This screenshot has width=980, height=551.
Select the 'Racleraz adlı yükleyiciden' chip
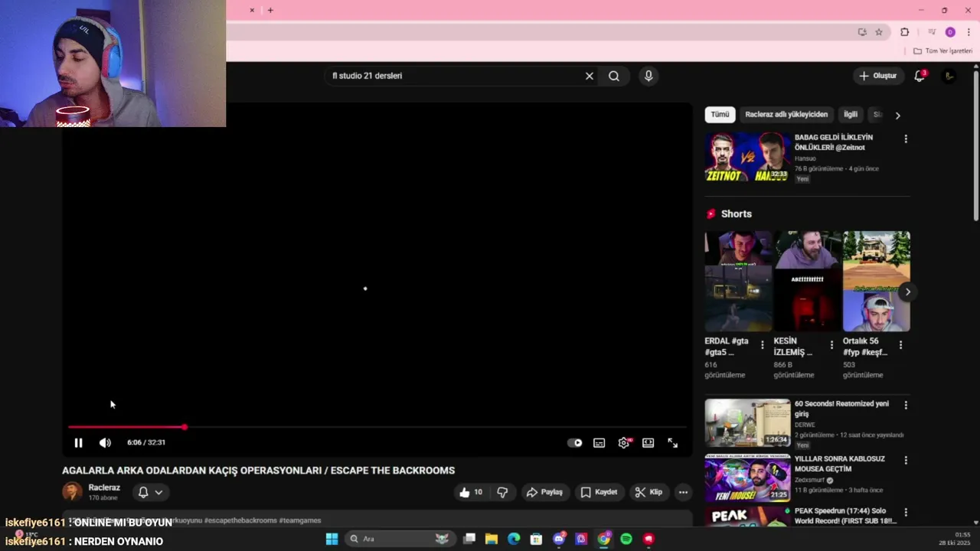(786, 114)
